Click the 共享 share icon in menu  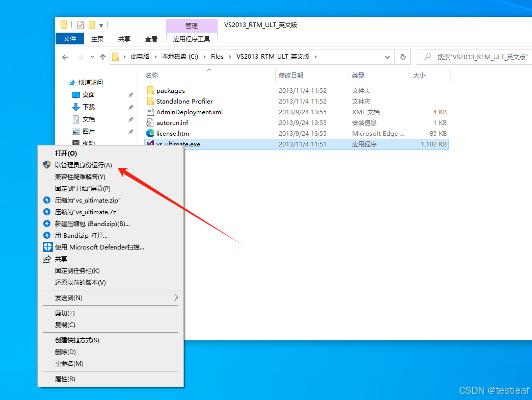47,259
